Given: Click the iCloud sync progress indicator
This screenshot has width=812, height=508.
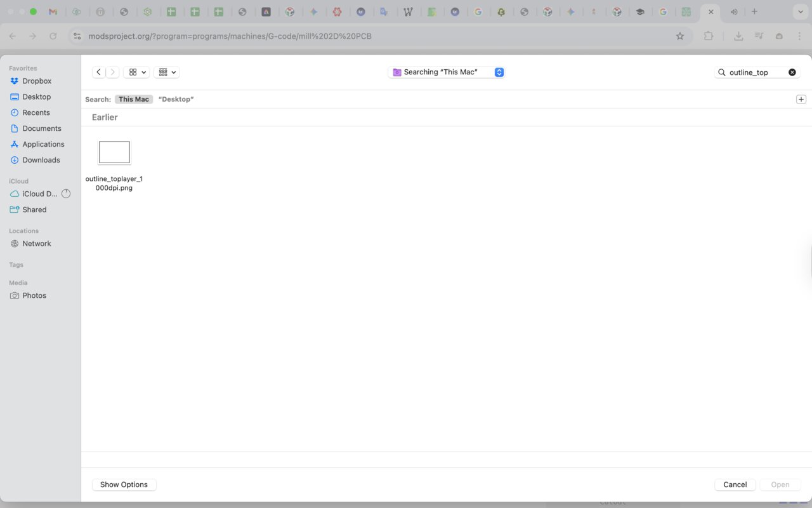Looking at the screenshot, I should point(66,194).
